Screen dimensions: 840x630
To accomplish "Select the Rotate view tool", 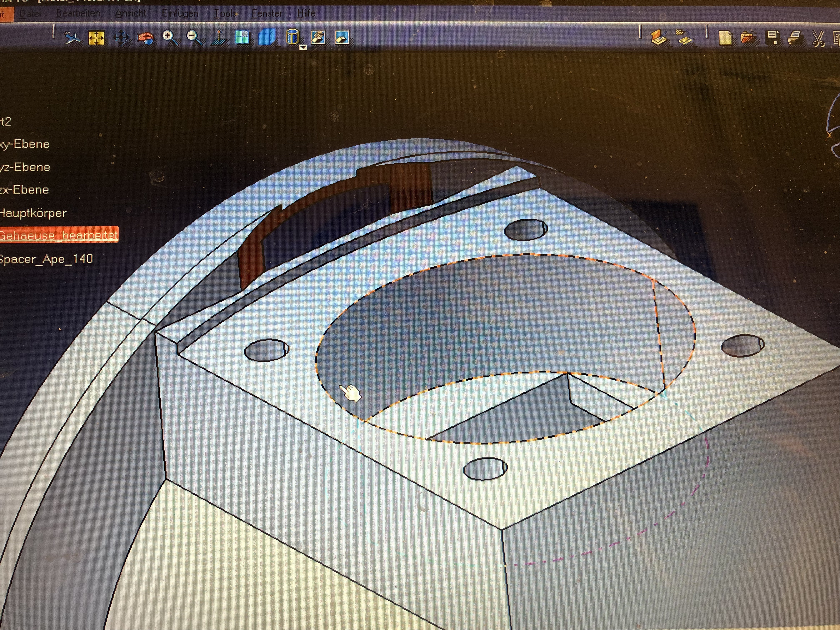I will (146, 38).
